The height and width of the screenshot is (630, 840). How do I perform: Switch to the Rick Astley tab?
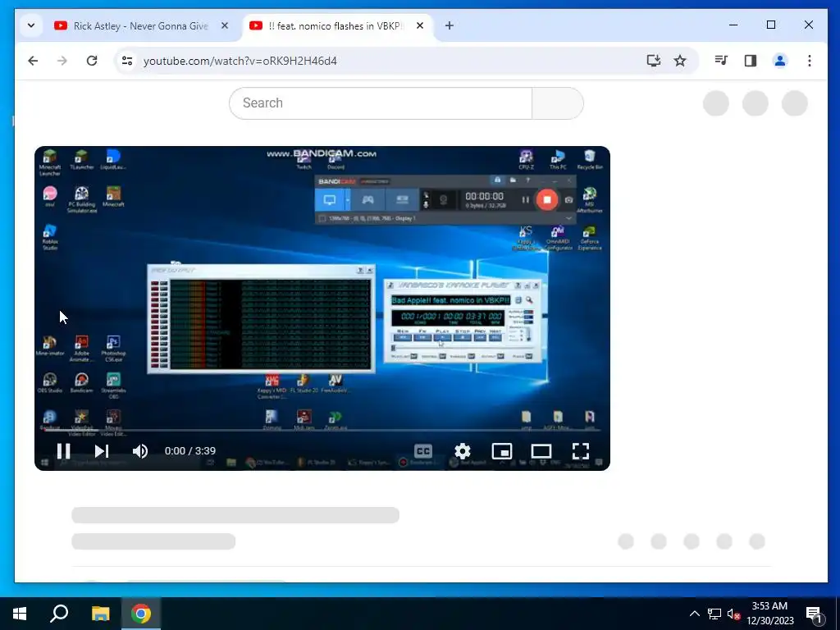pos(140,25)
